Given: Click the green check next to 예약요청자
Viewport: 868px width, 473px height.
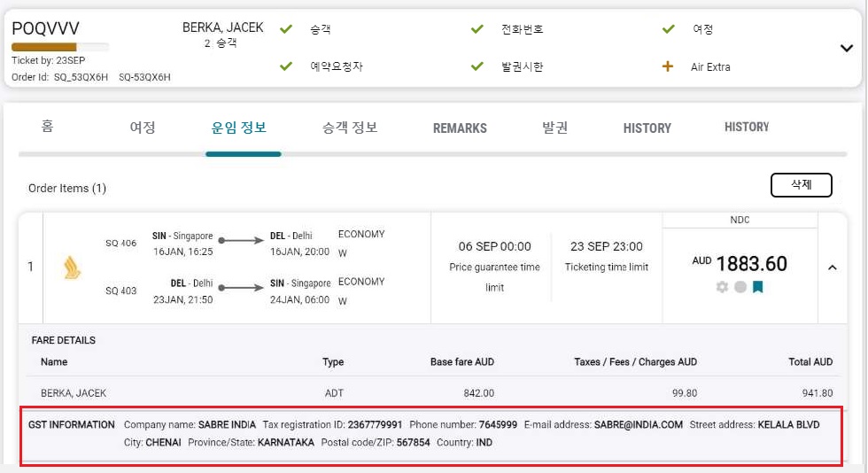Looking at the screenshot, I should tap(285, 66).
